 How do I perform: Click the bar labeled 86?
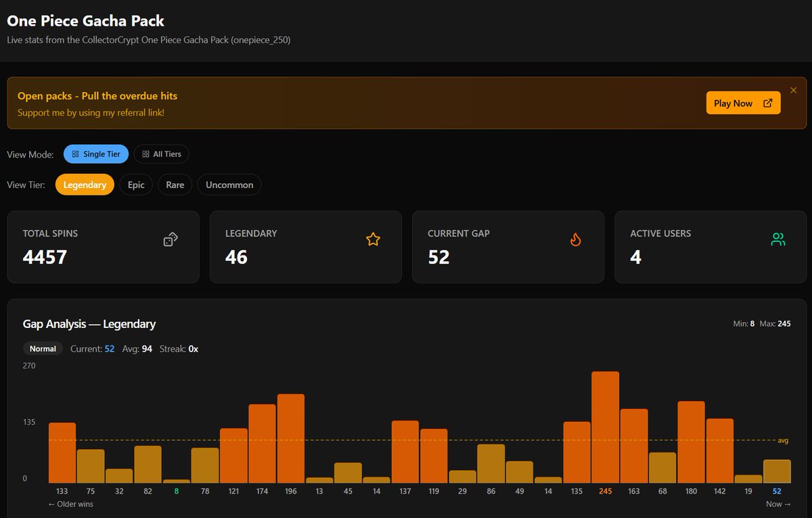point(491,463)
